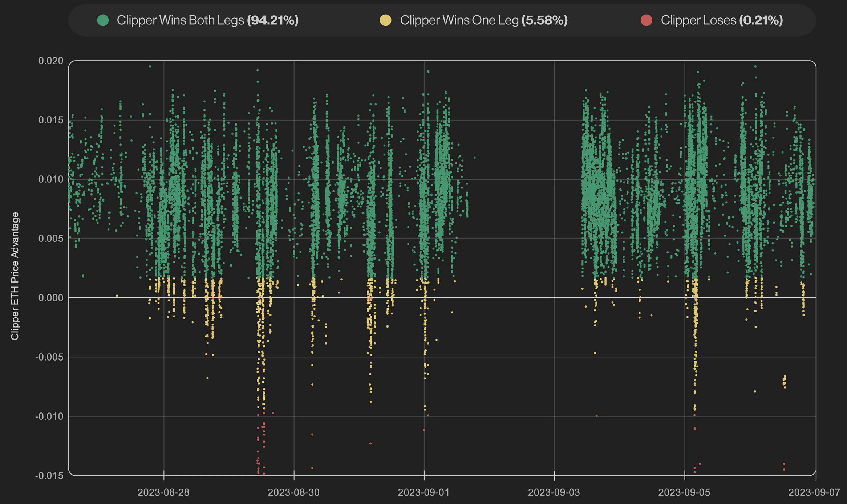Click the 0.010 y-axis tick label
This screenshot has height=504, width=847.
pos(51,179)
